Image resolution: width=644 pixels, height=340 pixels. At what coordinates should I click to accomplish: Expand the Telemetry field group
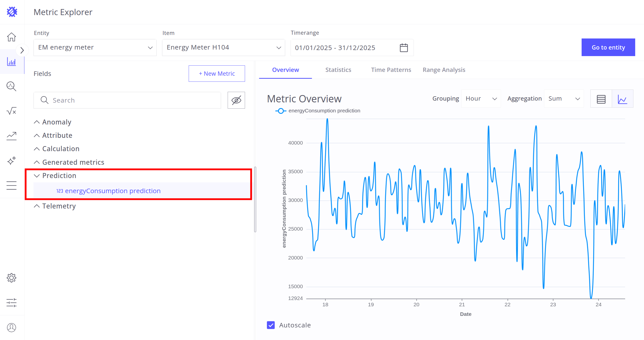pos(59,206)
